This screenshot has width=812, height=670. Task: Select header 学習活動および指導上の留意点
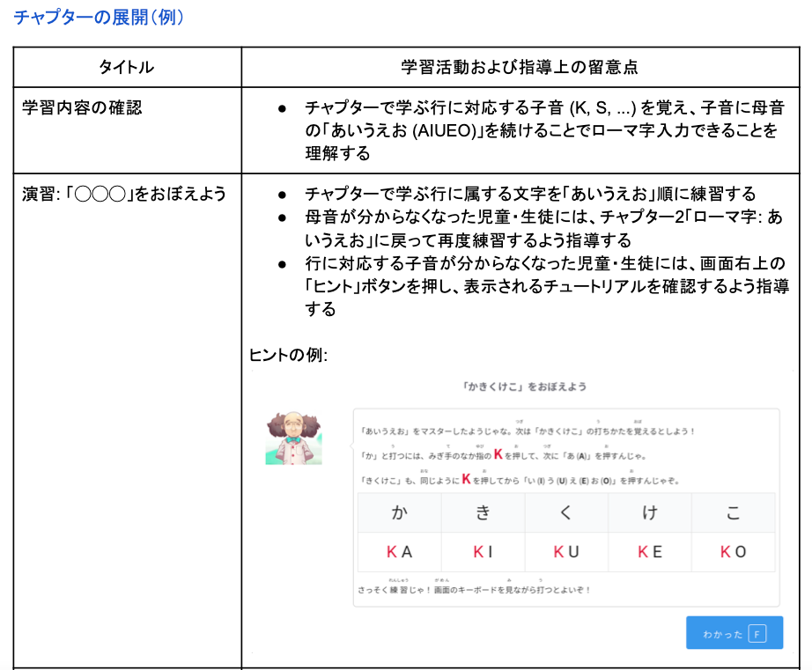(x=520, y=67)
